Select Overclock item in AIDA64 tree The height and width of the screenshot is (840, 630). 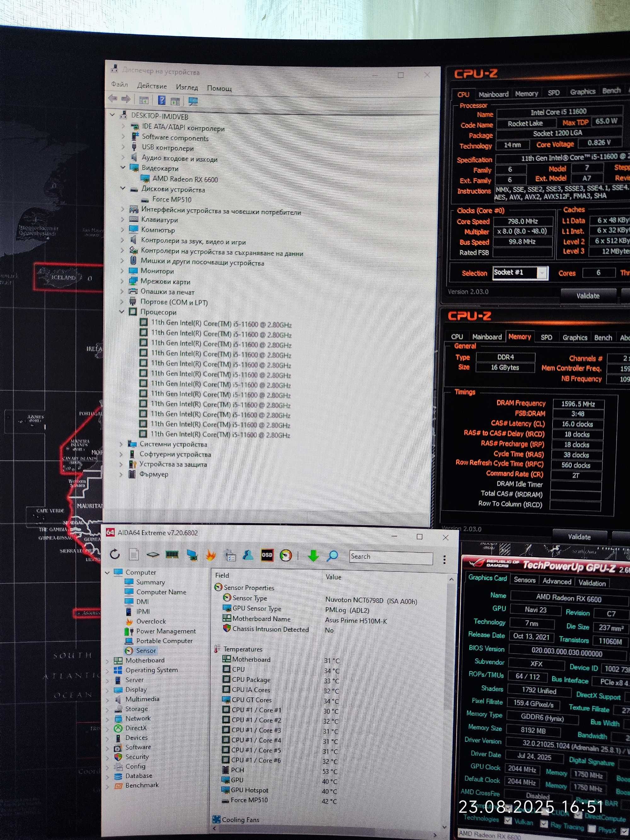coord(151,621)
